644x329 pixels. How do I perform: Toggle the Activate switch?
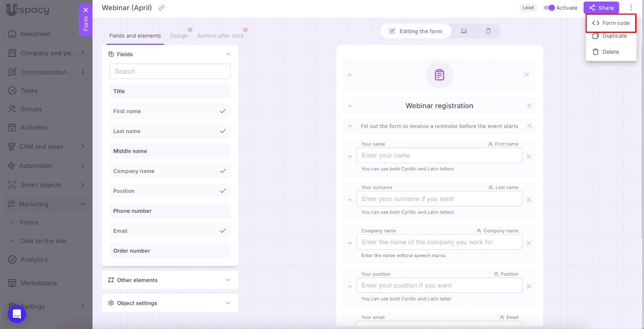coord(549,8)
